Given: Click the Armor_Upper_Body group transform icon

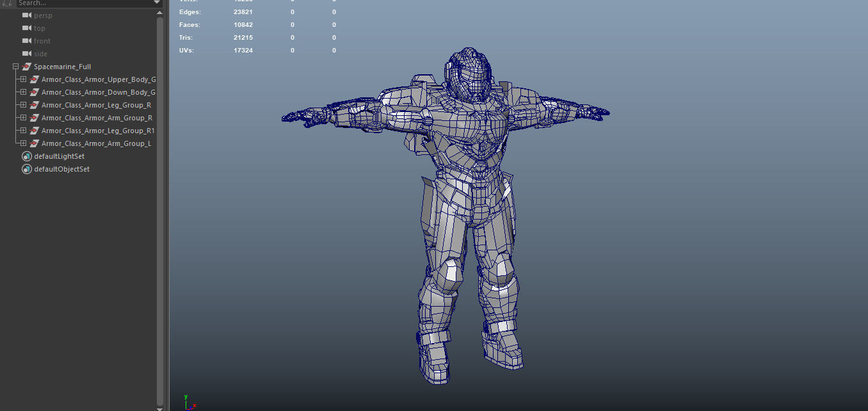Looking at the screenshot, I should [x=35, y=79].
